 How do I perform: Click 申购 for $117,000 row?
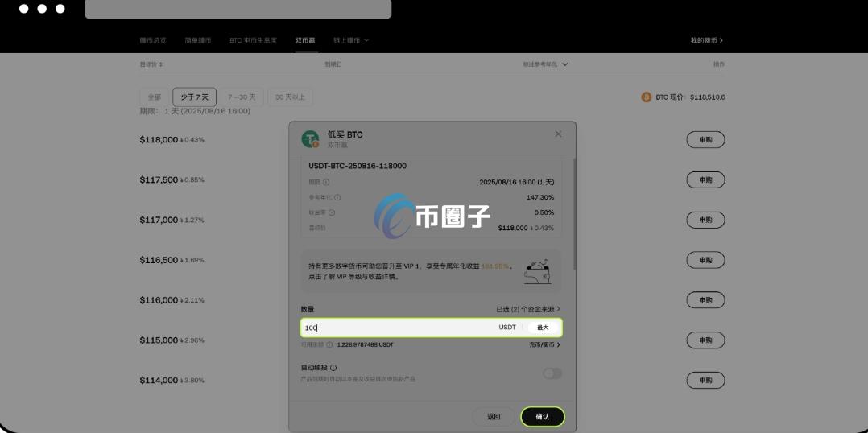click(x=705, y=220)
